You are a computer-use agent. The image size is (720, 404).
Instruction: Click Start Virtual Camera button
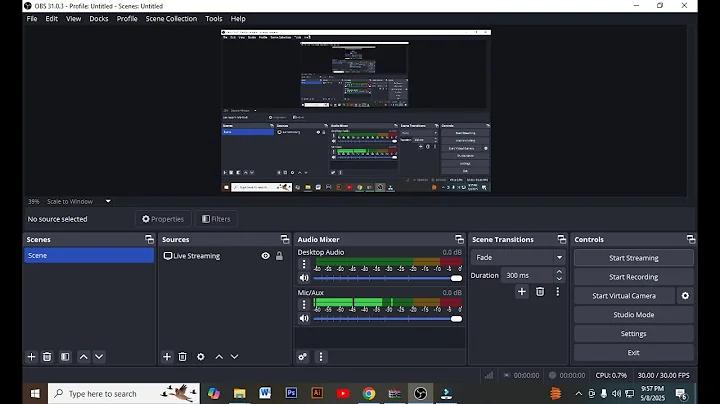pos(624,296)
